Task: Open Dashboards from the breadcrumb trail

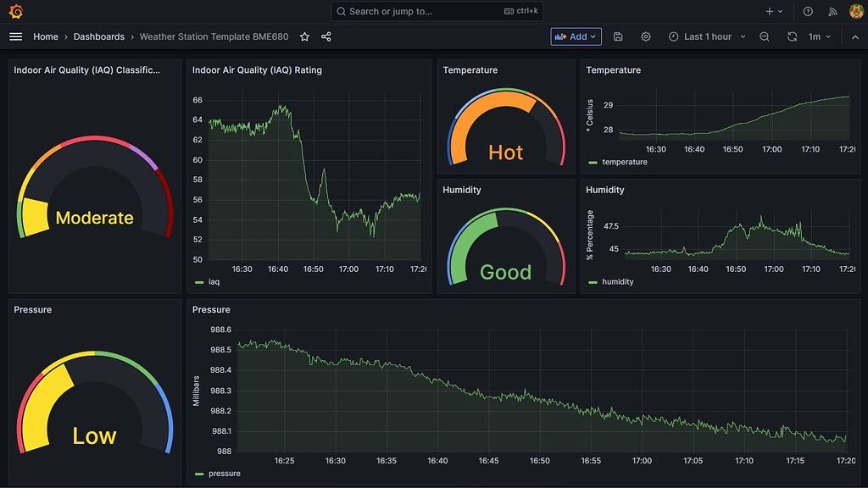Action: (x=99, y=36)
